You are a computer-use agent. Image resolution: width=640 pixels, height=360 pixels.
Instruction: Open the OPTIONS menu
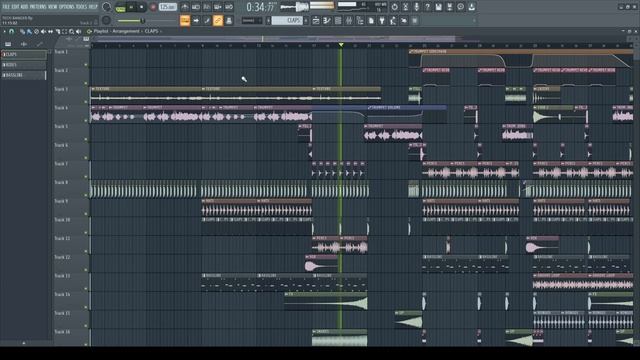coord(67,7)
